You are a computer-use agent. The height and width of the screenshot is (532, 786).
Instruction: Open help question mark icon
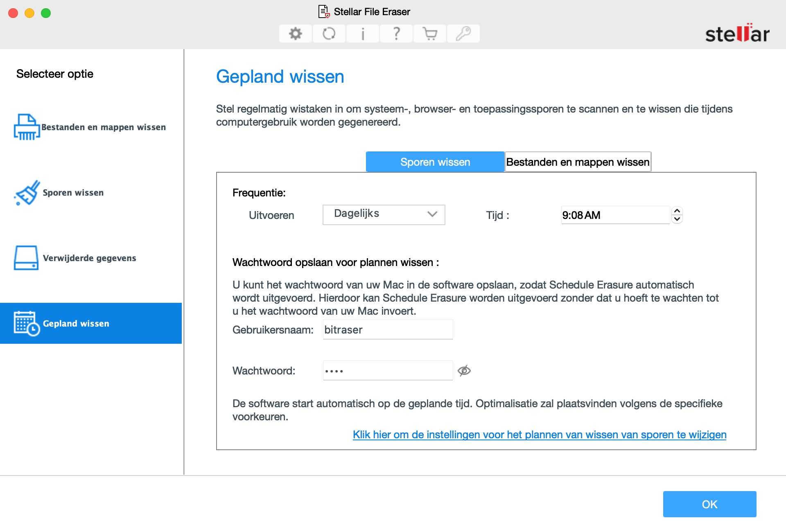click(x=396, y=34)
